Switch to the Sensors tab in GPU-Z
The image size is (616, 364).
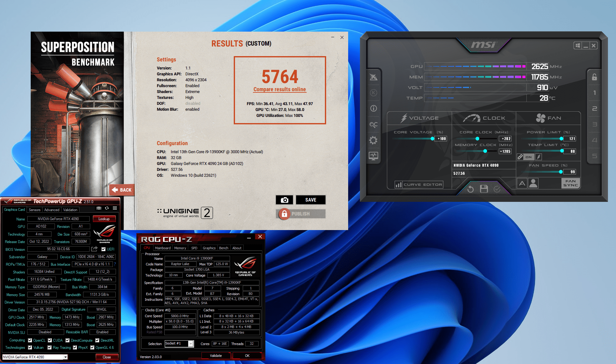pos(34,210)
